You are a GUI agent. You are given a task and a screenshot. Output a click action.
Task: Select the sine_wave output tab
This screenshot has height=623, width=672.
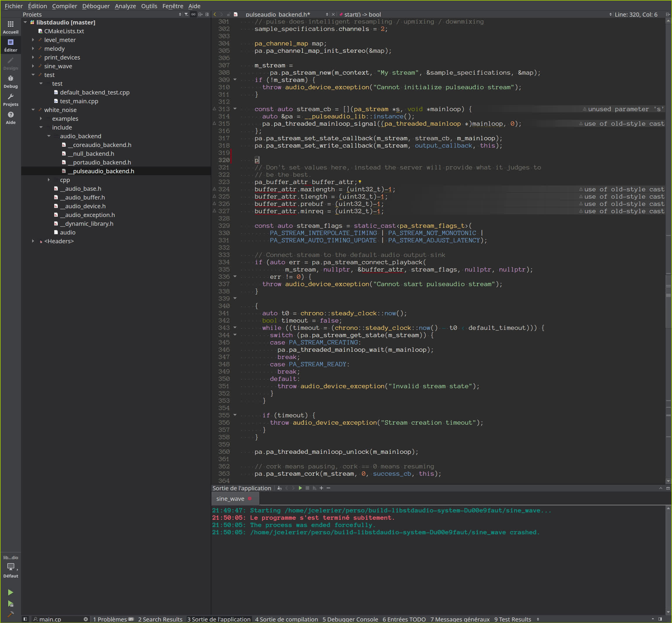[230, 498]
